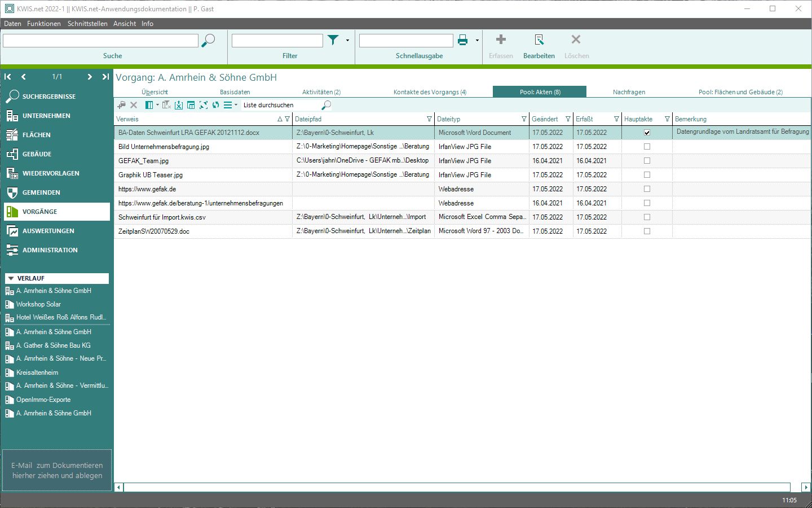Jump to the last record navigation arrow
The height and width of the screenshot is (508, 812).
coord(105,77)
